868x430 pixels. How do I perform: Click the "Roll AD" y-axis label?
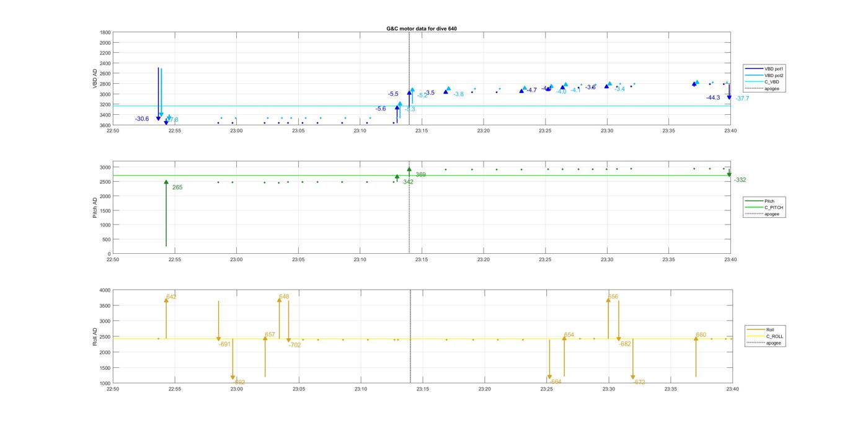[x=95, y=336]
